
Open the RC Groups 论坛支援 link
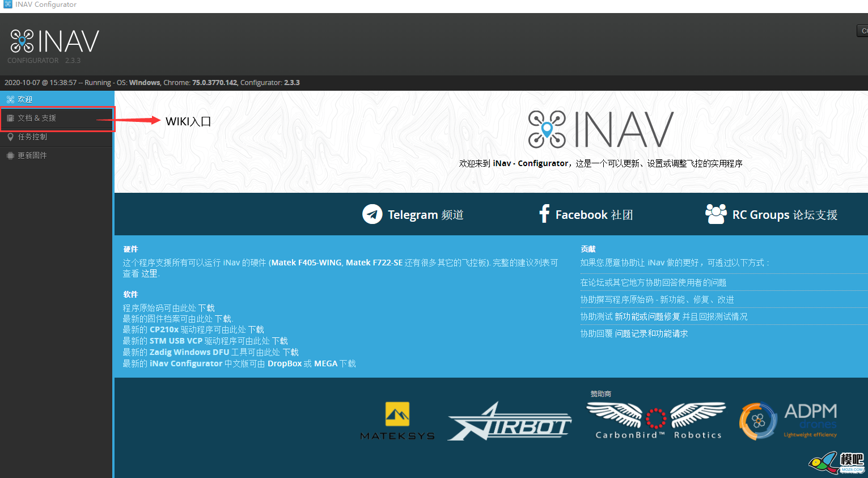click(x=785, y=215)
